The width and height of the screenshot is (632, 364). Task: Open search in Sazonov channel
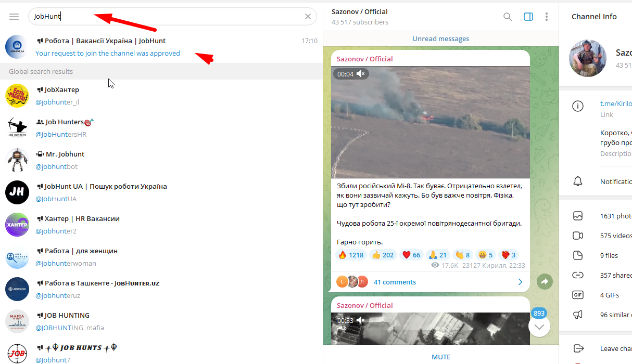tap(508, 17)
